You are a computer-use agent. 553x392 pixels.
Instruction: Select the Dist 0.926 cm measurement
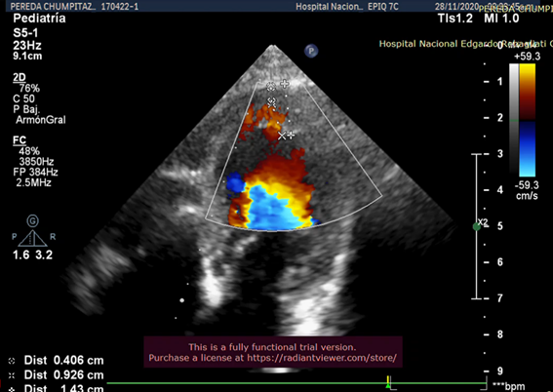coord(56,374)
